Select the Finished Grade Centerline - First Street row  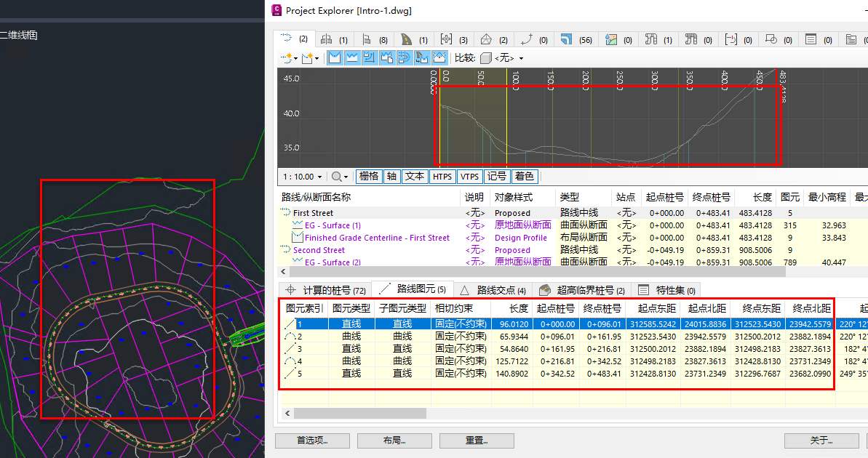[376, 238]
